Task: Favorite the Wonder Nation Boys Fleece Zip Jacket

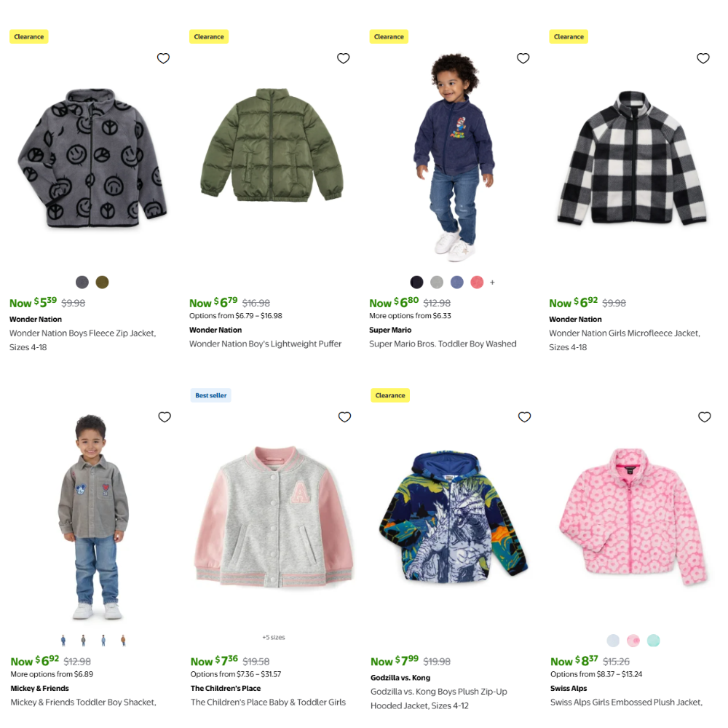Action: click(x=163, y=58)
